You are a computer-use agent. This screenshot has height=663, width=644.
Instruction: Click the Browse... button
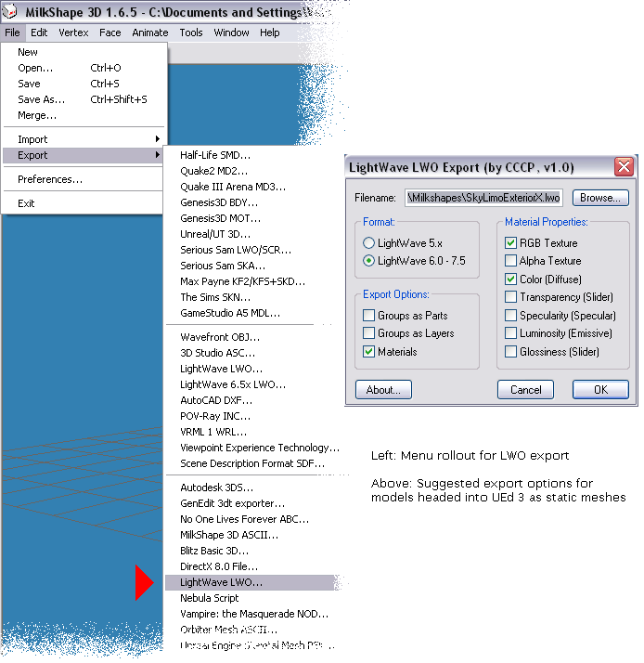(x=600, y=198)
